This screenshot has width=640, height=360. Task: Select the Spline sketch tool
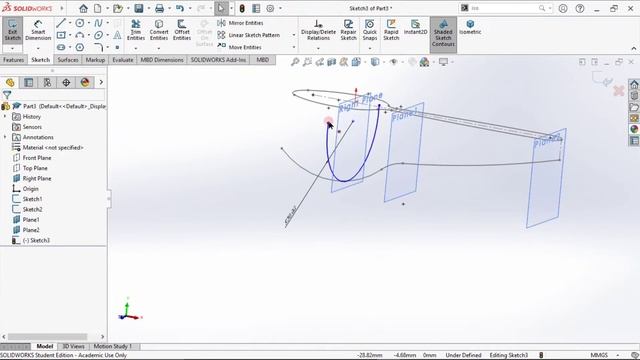coord(98,23)
